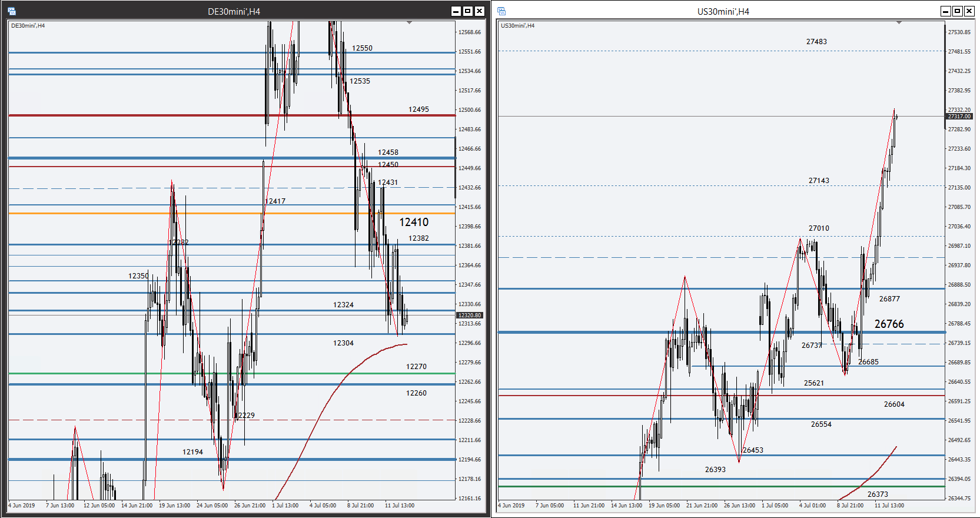The height and width of the screenshot is (518, 980).
Task: Select the 27010 level label
Action: (819, 228)
